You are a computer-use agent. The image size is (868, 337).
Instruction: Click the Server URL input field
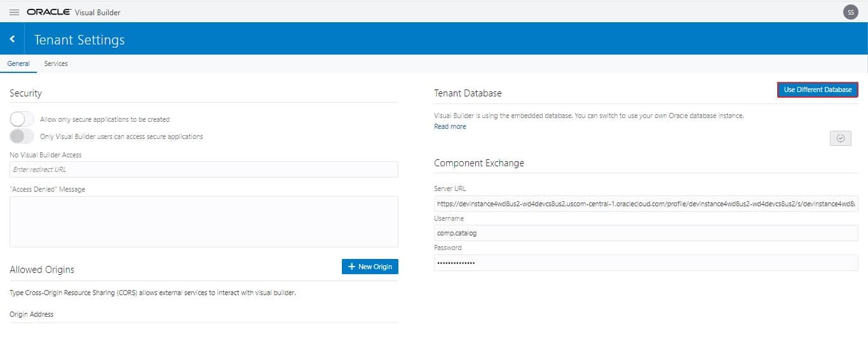click(646, 204)
